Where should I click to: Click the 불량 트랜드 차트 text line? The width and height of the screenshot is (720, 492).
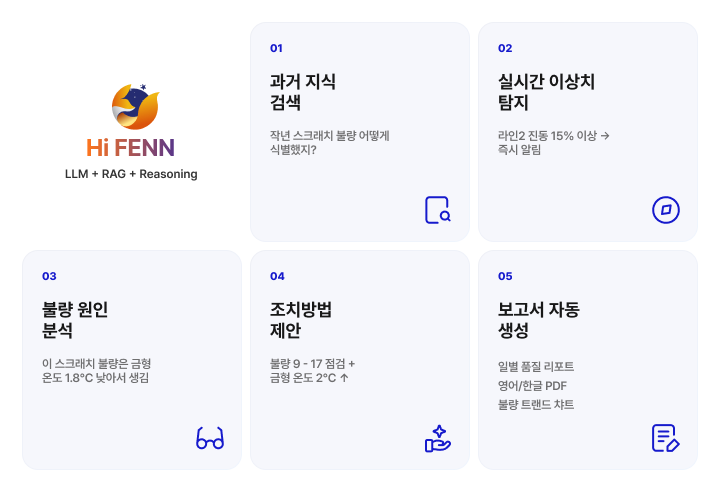536,405
